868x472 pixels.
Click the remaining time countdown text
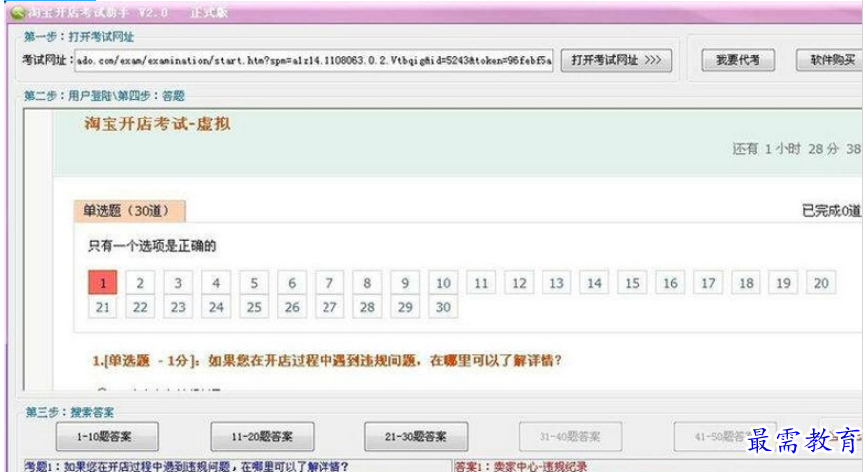point(796,149)
